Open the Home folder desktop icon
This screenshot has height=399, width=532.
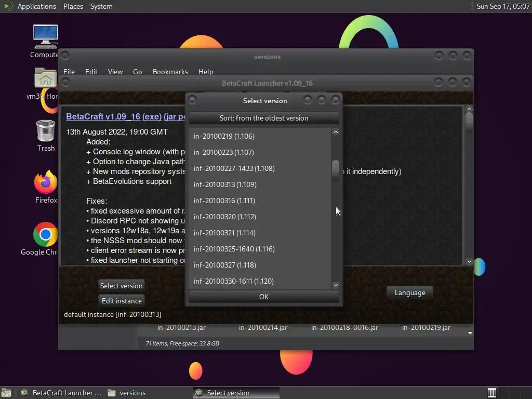pos(46,78)
